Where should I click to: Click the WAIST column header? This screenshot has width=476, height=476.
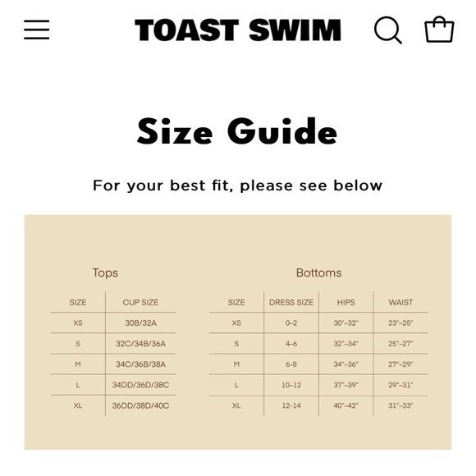[400, 302]
